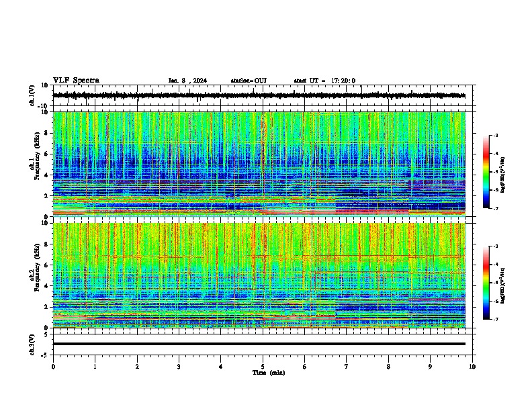Click time axis tick label "1"
532x411 pixels.
pos(95,367)
